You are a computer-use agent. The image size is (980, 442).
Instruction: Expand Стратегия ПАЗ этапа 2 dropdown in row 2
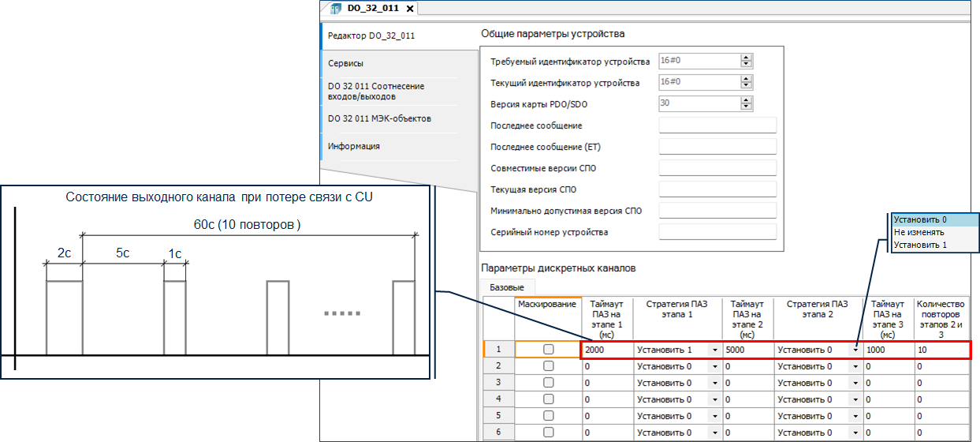click(x=855, y=366)
